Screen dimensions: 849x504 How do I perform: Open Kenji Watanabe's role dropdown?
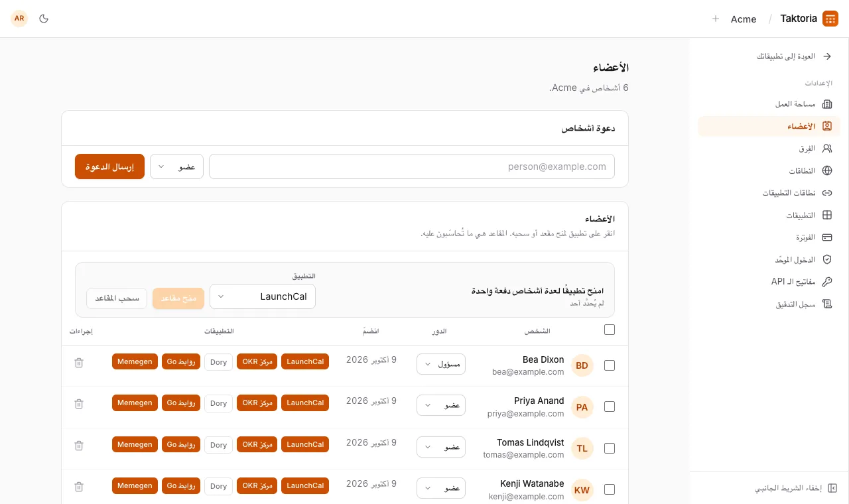pos(441,488)
